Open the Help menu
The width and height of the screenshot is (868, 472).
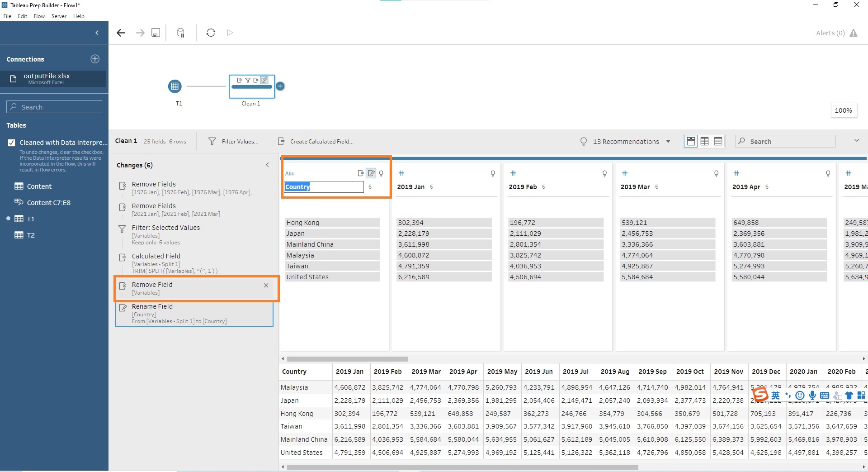click(79, 16)
